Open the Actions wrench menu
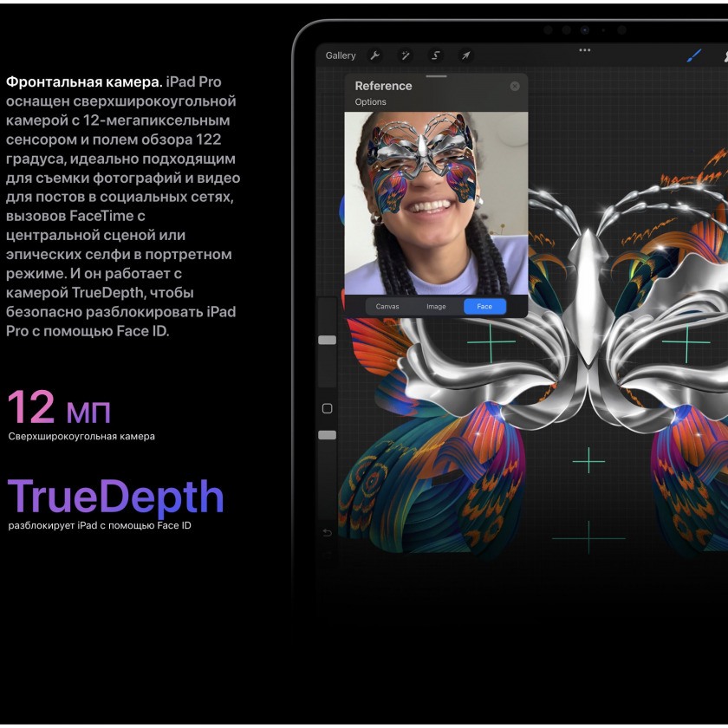The image size is (728, 728). [x=375, y=55]
